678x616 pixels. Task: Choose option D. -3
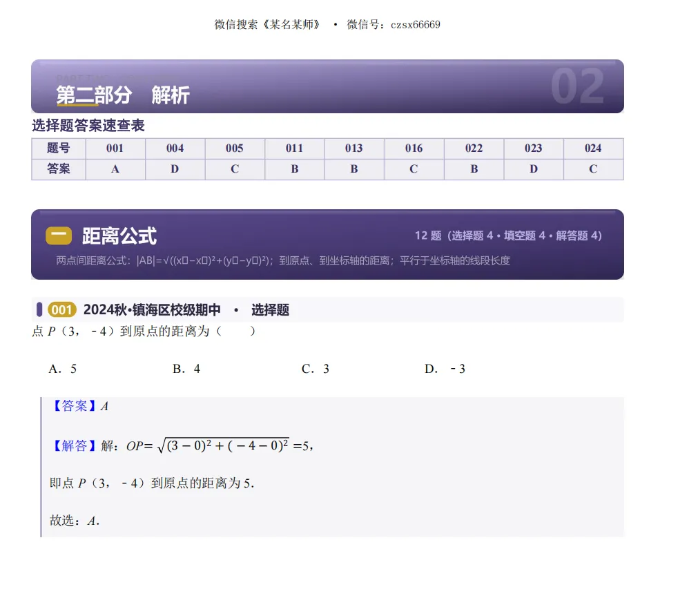pyautogui.click(x=445, y=369)
